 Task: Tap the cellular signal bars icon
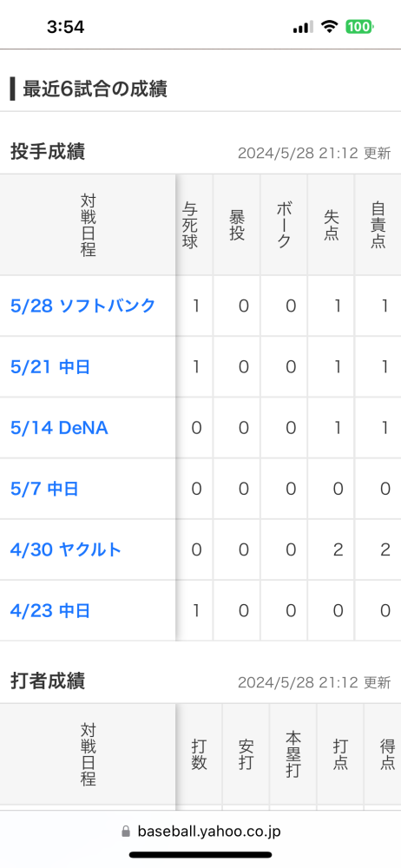tap(303, 27)
